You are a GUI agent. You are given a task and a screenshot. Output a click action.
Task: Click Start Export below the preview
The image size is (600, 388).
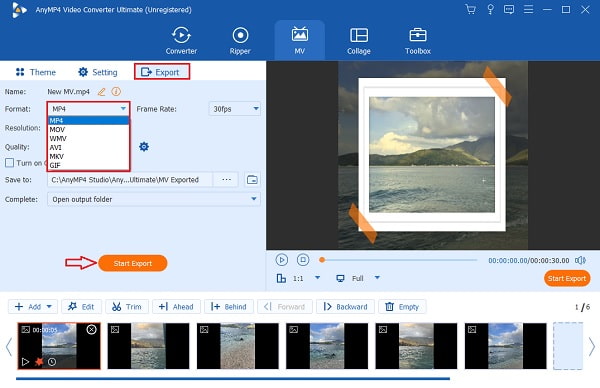(x=567, y=279)
